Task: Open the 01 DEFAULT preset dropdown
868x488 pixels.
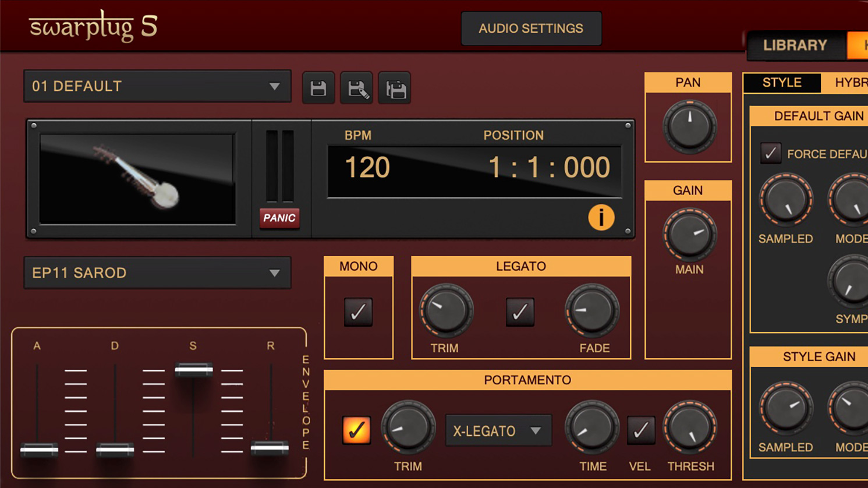Action: point(157,86)
